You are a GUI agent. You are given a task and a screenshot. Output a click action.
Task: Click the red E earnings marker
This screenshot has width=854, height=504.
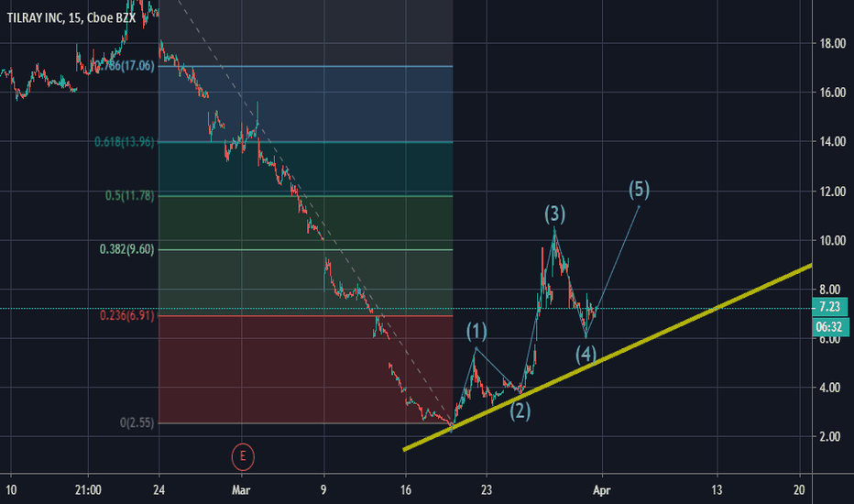click(x=243, y=456)
